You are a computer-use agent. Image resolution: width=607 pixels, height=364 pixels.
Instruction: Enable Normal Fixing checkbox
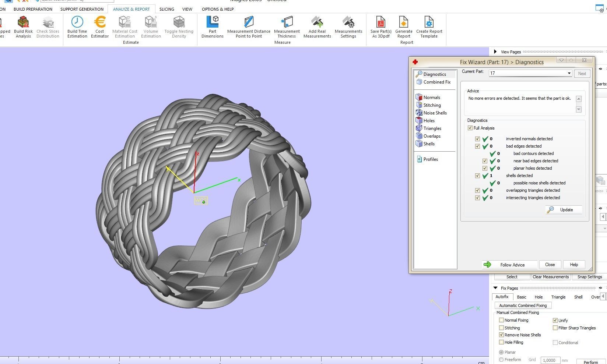click(501, 320)
